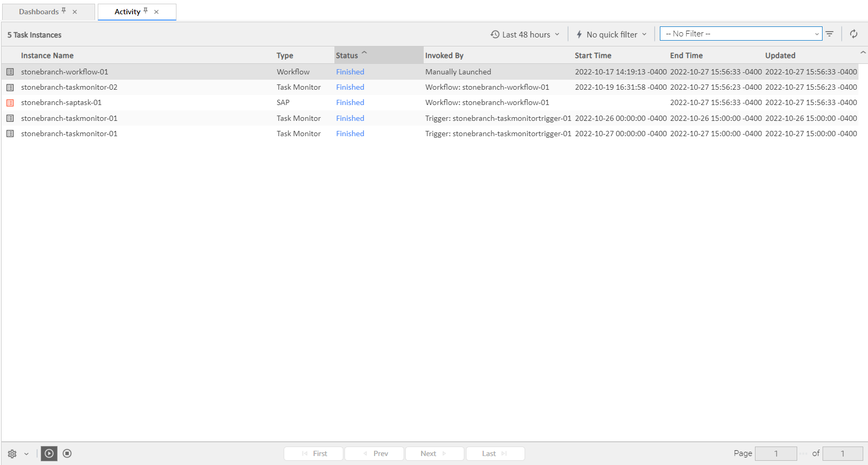Open the No quick filter dropdown
This screenshot has height=465, width=868.
pyautogui.click(x=611, y=35)
